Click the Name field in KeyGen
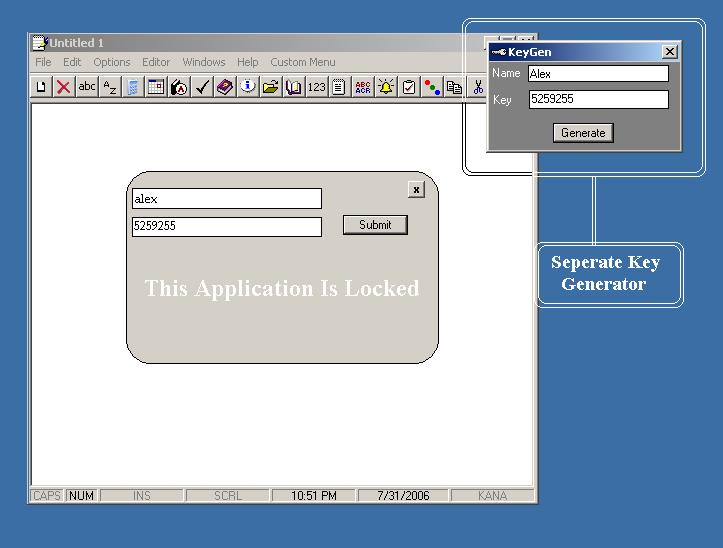Viewport: 723px width, 548px height. [597, 74]
